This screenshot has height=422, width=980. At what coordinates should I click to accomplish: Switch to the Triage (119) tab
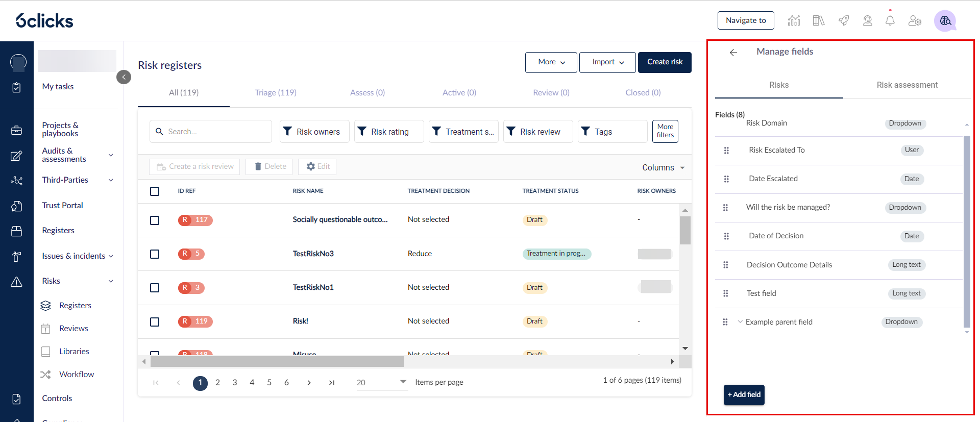(x=276, y=93)
